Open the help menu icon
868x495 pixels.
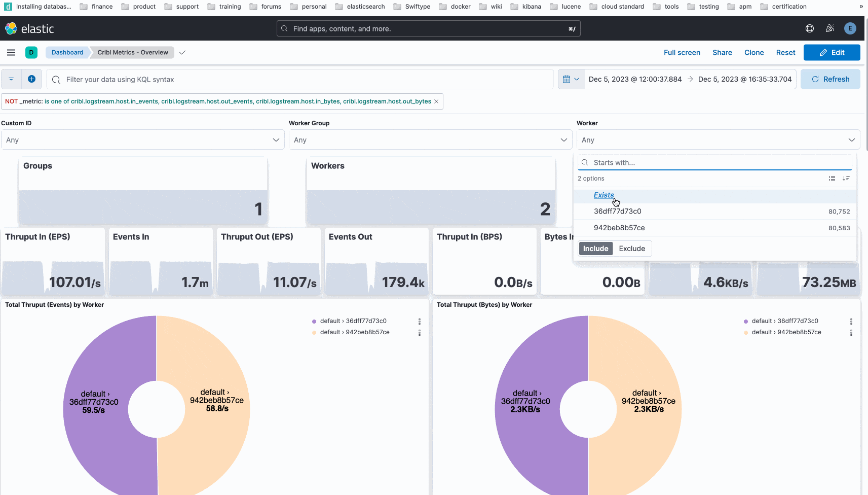[810, 28]
